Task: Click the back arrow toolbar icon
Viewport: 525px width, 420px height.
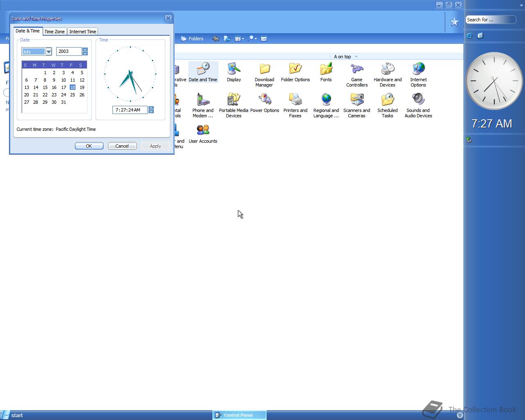Action: click(216, 39)
